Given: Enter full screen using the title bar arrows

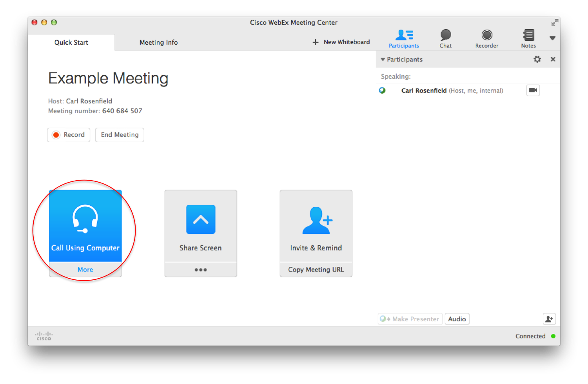Looking at the screenshot, I should 554,22.
